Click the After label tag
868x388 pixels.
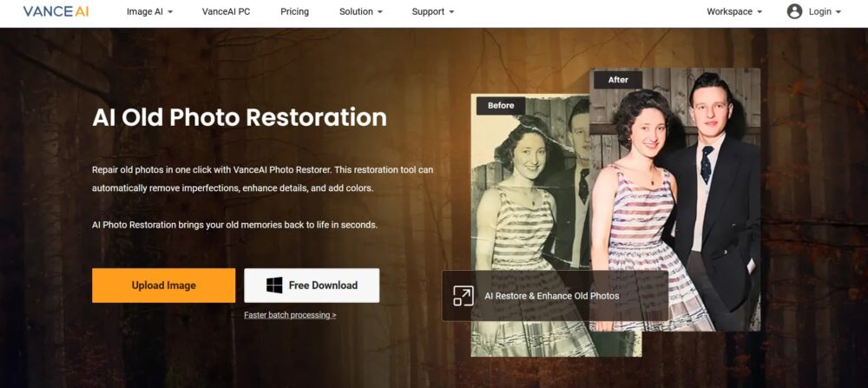pos(618,80)
